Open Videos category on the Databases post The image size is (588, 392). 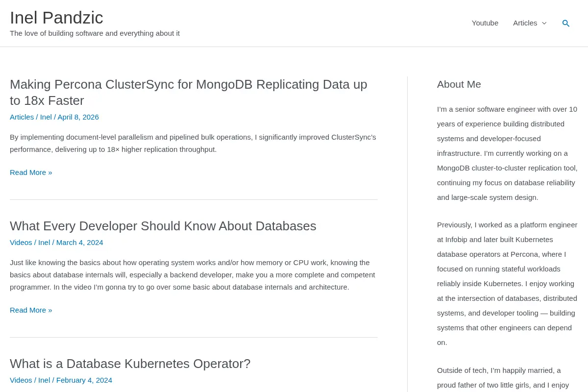pyautogui.click(x=21, y=242)
